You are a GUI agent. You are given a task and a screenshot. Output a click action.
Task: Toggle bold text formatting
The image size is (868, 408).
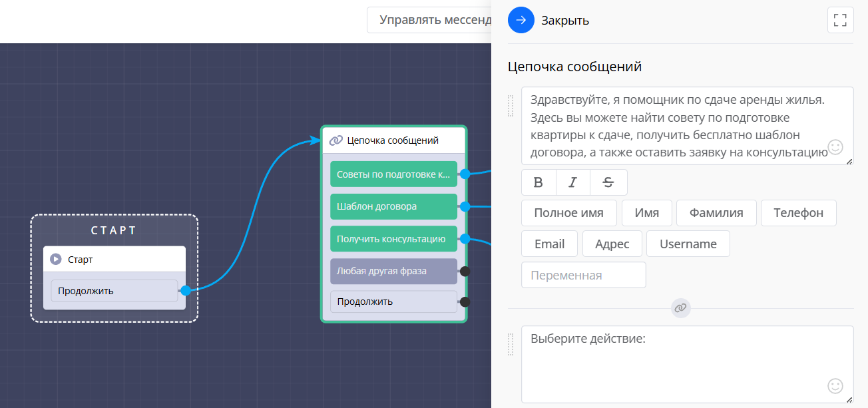coord(539,182)
